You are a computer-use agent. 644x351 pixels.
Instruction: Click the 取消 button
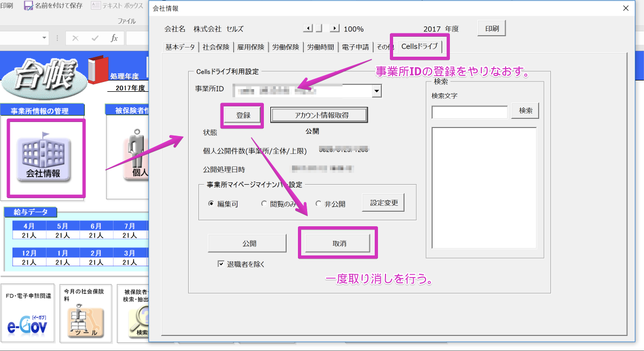337,243
